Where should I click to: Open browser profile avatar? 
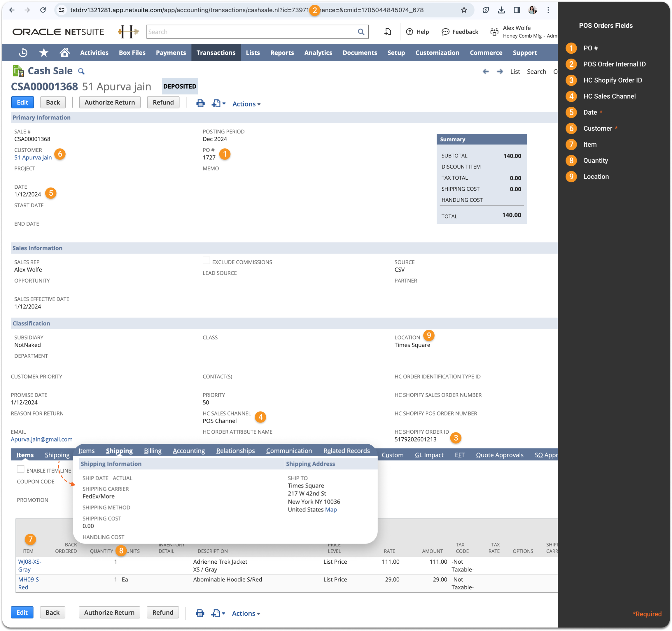[532, 10]
